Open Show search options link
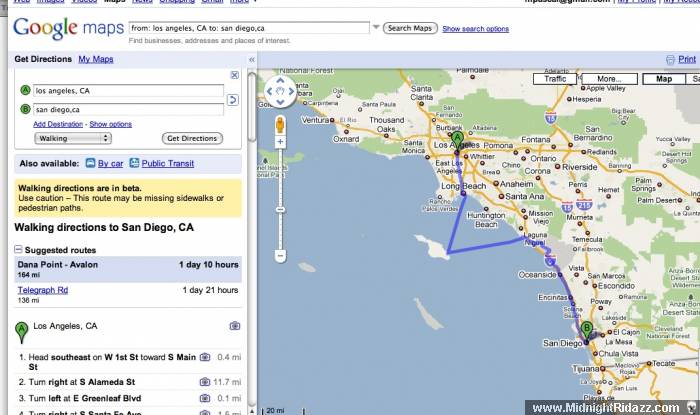Screen dimensions: 700x415 coord(475,29)
